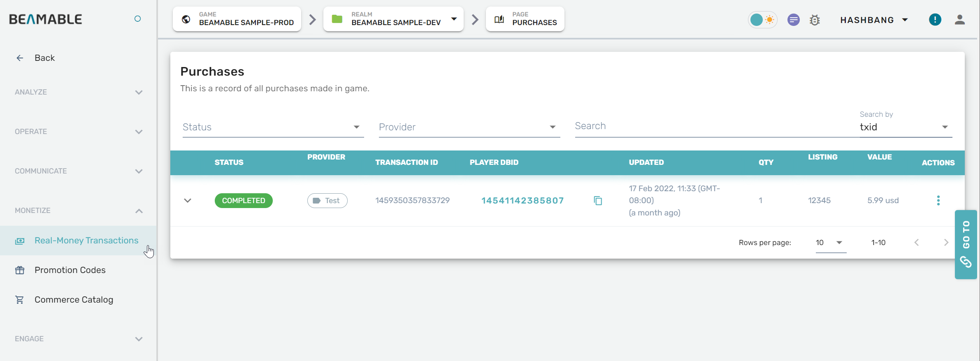Click player DBID link 14541142385807
The image size is (980, 361).
pos(523,201)
